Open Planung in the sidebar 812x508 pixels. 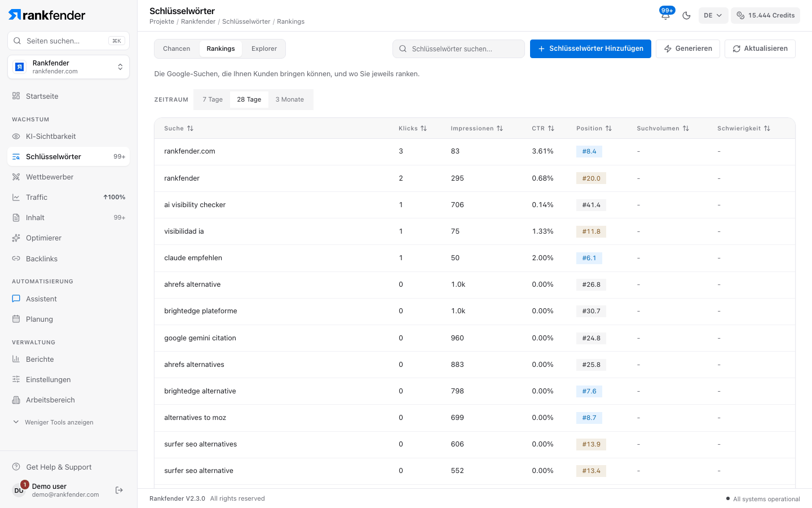click(69, 319)
